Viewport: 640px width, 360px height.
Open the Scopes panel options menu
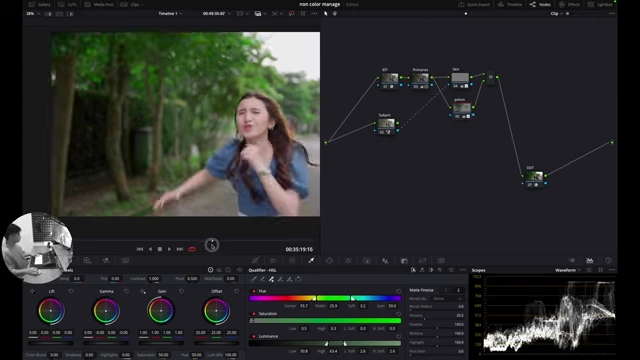(611, 270)
